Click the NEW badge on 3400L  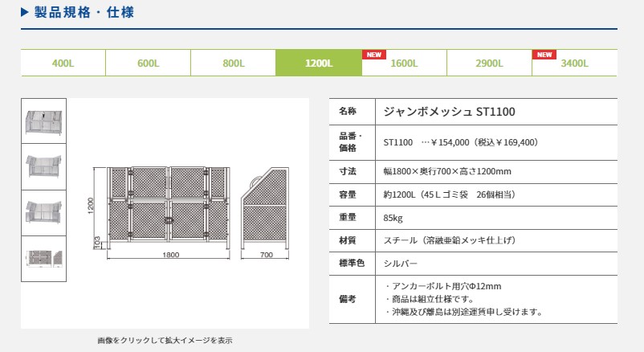[x=544, y=55]
